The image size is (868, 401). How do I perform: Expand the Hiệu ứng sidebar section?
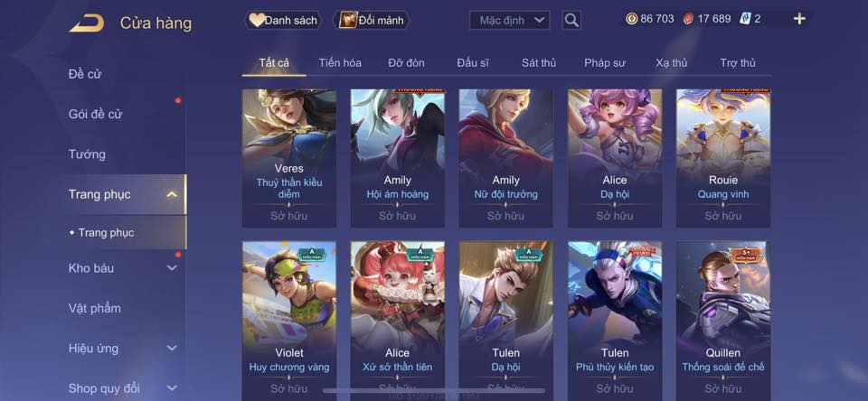point(172,348)
